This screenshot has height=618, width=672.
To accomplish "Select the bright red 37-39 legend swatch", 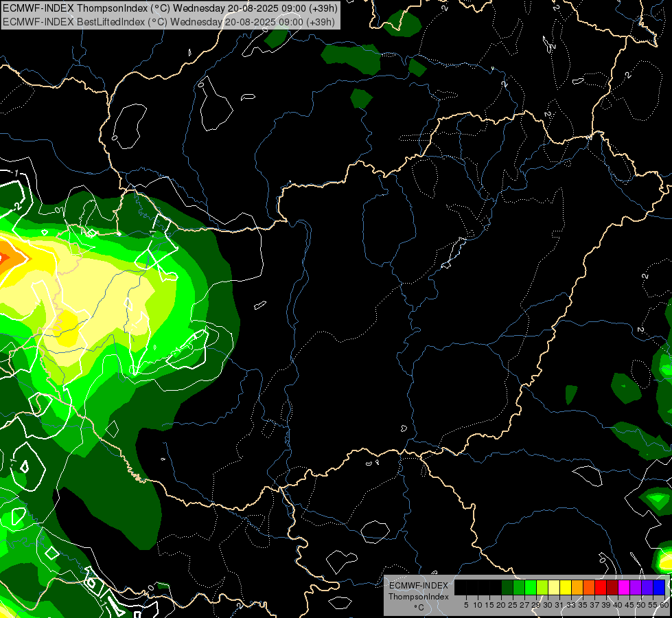I will (x=601, y=587).
